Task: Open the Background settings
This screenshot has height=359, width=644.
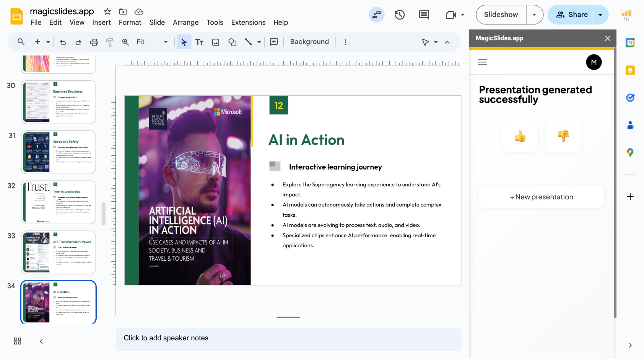Action: (309, 42)
